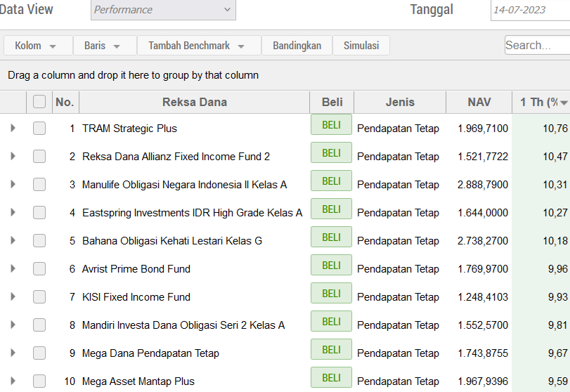Open Avrist Prime Bond Fund name
The width and height of the screenshot is (570, 392).
(136, 269)
